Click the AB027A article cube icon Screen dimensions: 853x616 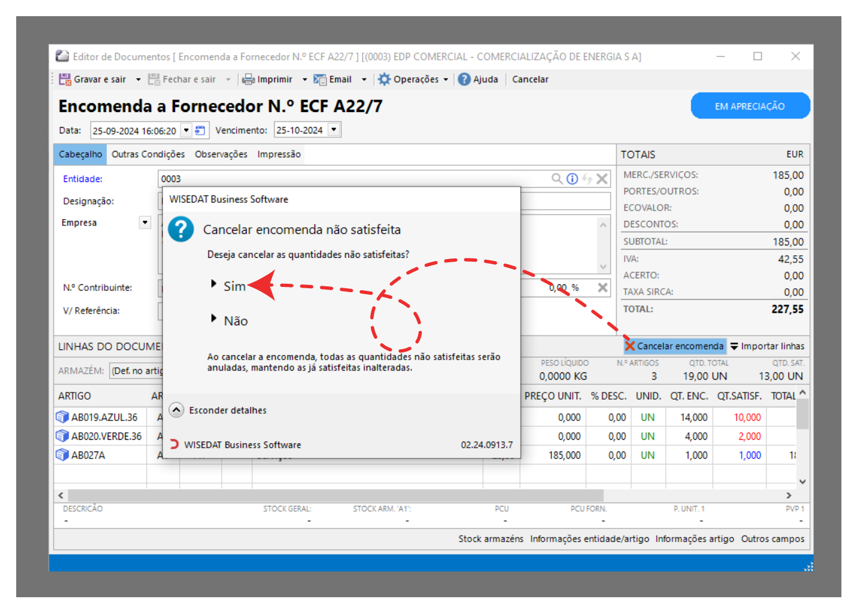62,455
